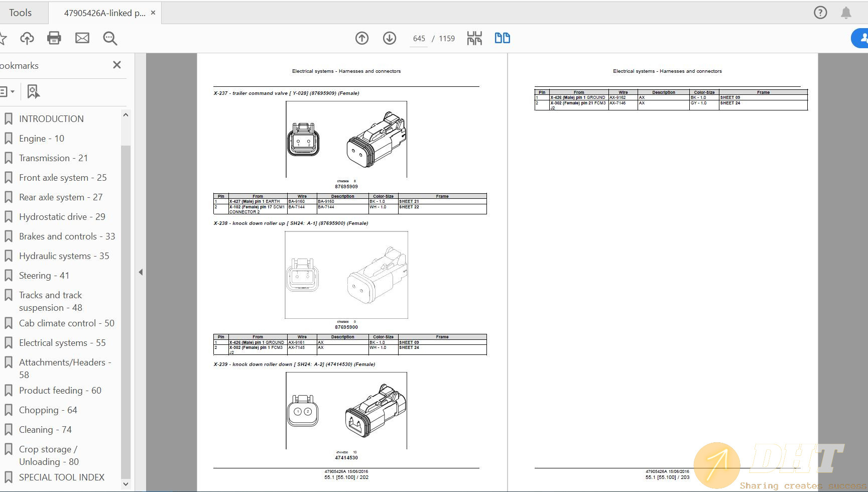This screenshot has width=868, height=492.
Task: Select the 47905426A-linked document tab
Action: (x=104, y=13)
